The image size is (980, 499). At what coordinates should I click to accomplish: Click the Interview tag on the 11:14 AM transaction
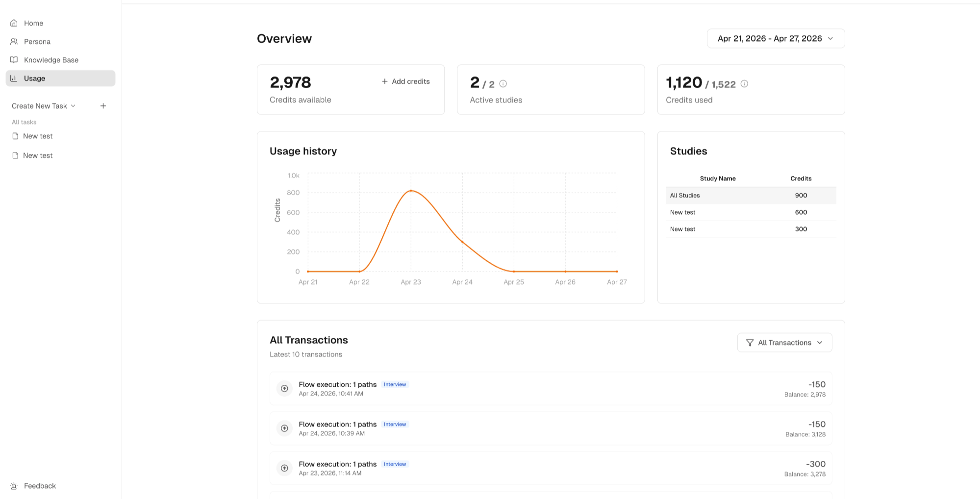[395, 464]
